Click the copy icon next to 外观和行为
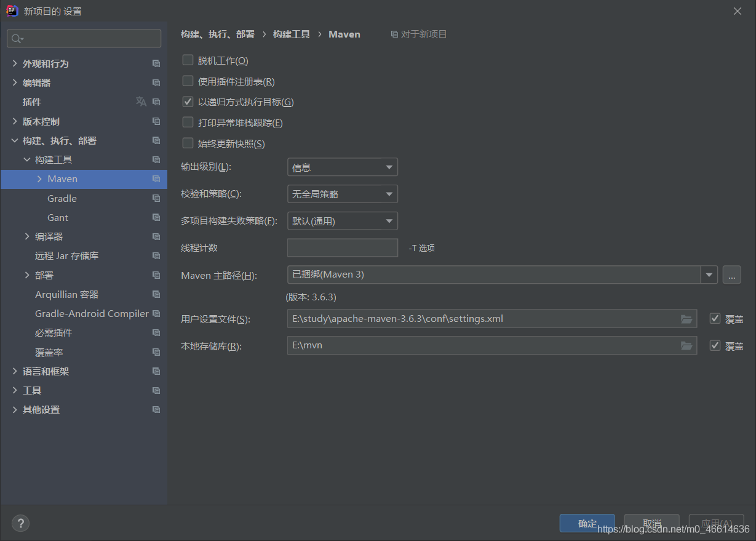756x541 pixels. click(x=156, y=63)
